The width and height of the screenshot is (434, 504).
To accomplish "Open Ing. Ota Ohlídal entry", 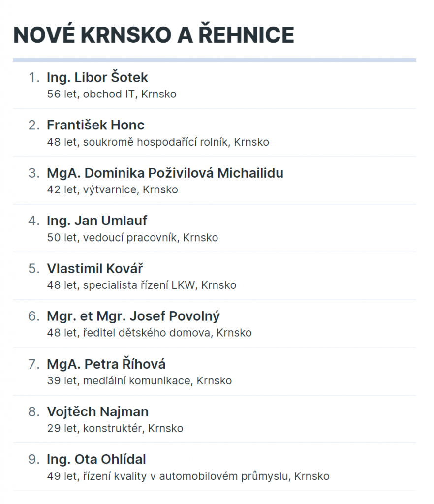I will (96, 459).
